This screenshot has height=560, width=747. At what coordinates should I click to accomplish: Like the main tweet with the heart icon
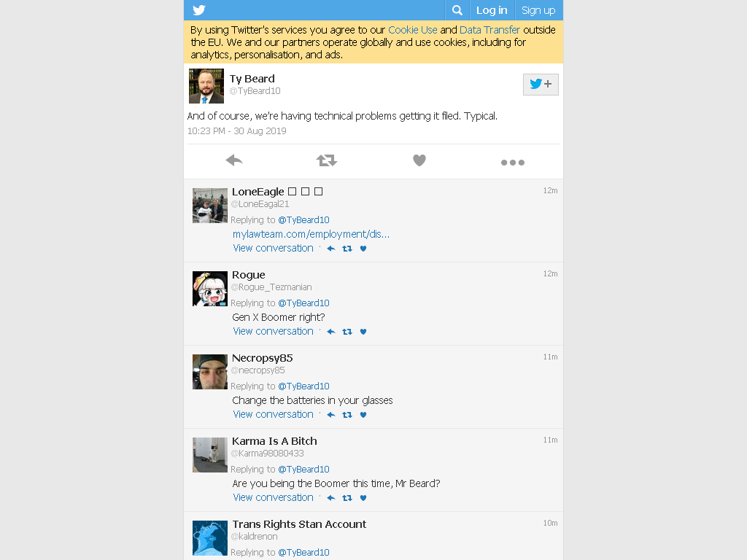point(419,160)
